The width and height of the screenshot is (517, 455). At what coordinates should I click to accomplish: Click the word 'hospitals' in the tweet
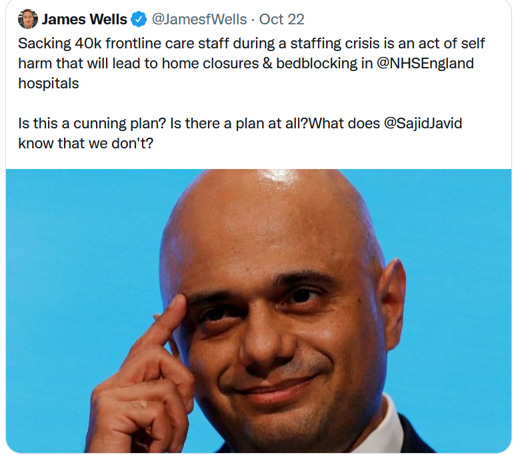48,83
